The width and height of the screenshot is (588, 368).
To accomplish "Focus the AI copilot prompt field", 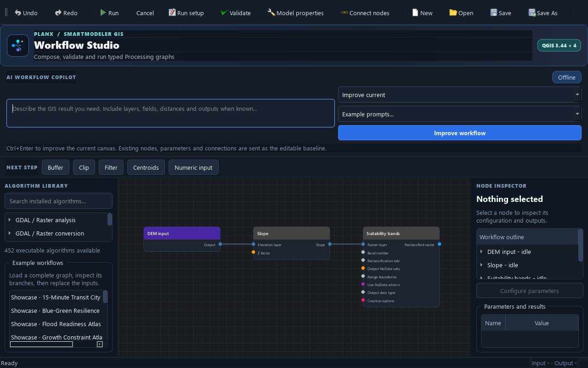I will [170, 113].
